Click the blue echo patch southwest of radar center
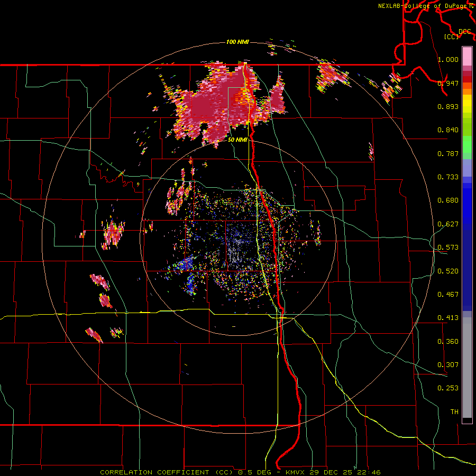The image size is (476, 476). pos(186,263)
